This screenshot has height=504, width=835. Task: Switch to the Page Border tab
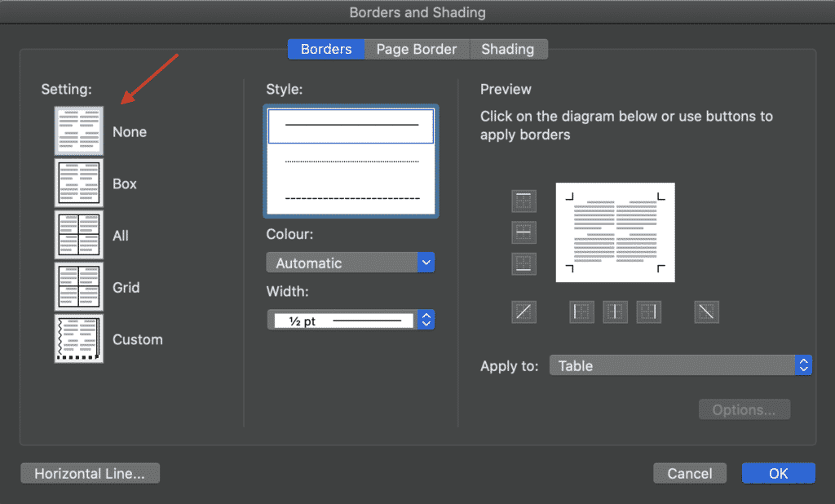click(417, 49)
